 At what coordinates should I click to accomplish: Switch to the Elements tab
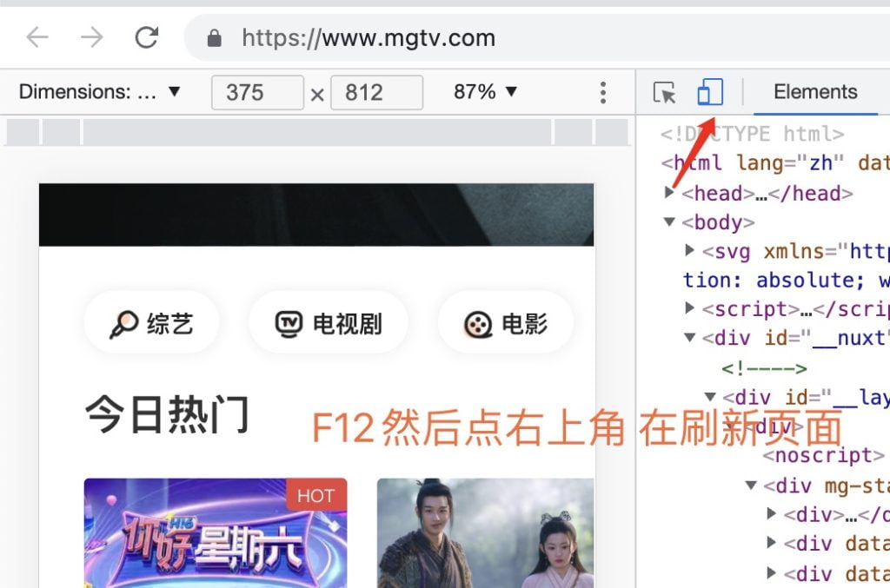(815, 92)
